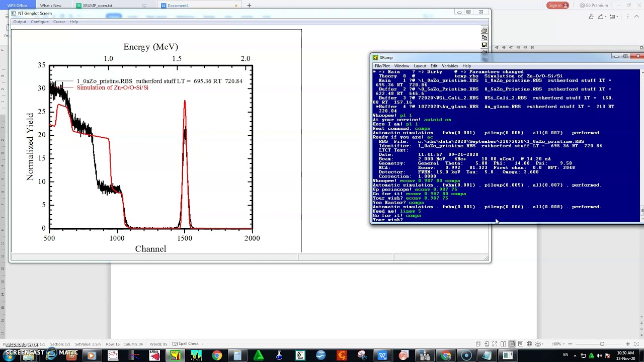
Task: Open the Variables menu in XRump
Action: (450, 66)
